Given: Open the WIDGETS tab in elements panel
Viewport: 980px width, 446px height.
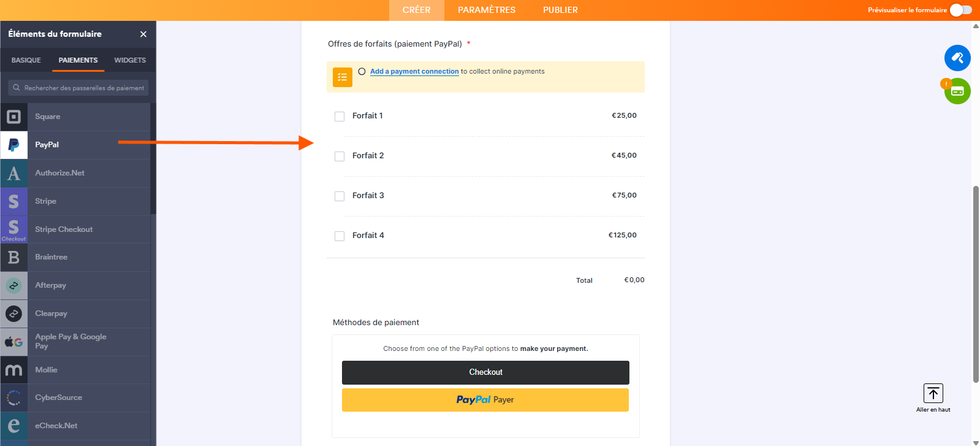Looking at the screenshot, I should tap(130, 60).
